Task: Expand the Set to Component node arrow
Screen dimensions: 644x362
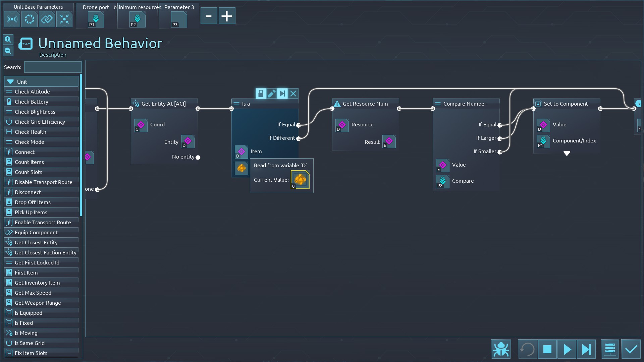Action: 567,154
